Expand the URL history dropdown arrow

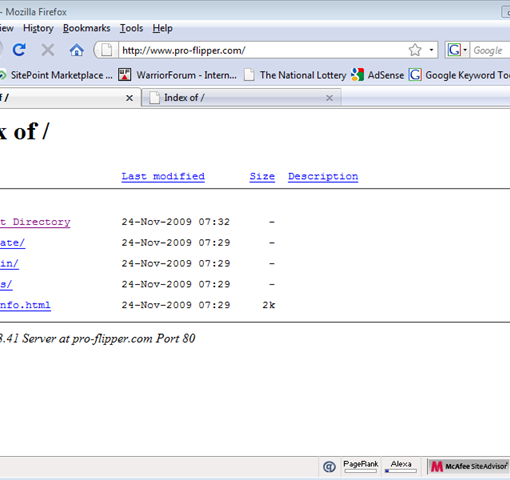pos(431,50)
